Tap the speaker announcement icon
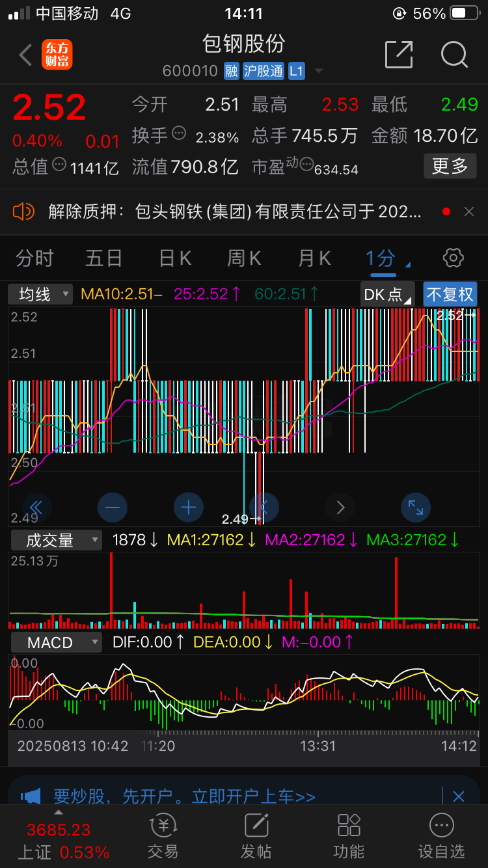 tap(23, 211)
